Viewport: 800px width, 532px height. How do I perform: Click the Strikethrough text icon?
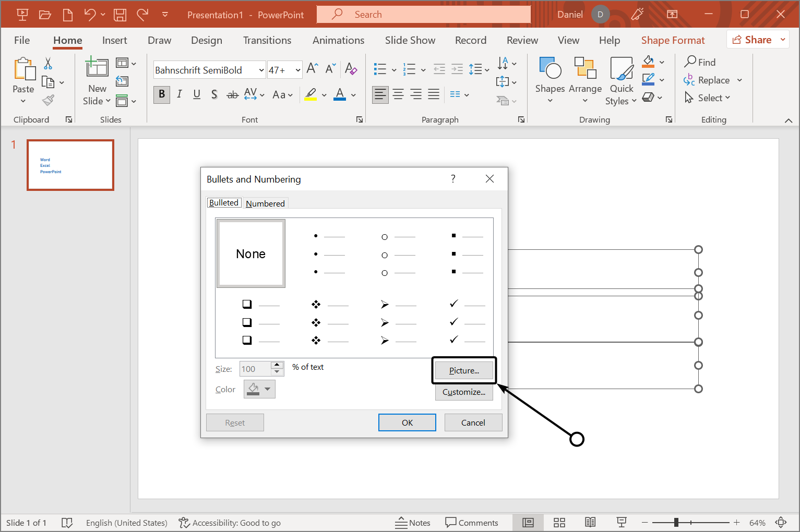pos(232,94)
